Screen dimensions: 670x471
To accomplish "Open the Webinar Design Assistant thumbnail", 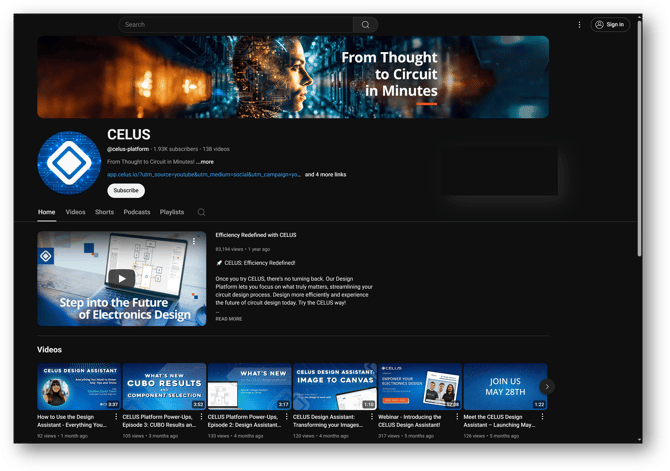I will pyautogui.click(x=420, y=386).
